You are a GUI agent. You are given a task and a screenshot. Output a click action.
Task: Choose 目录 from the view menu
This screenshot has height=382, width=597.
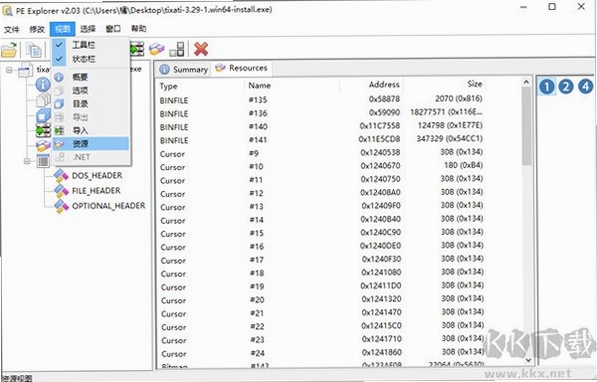(x=91, y=104)
